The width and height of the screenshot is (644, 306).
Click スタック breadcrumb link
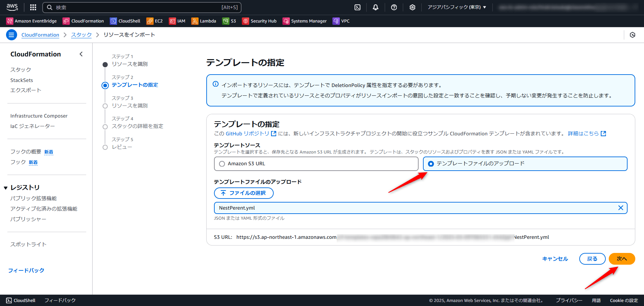click(x=81, y=35)
